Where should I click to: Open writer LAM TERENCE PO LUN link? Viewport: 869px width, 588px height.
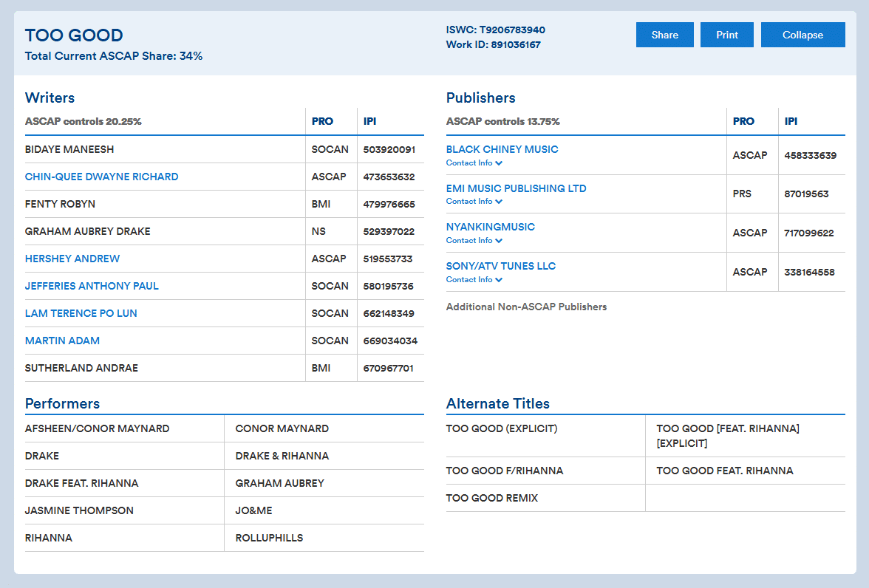click(x=81, y=313)
